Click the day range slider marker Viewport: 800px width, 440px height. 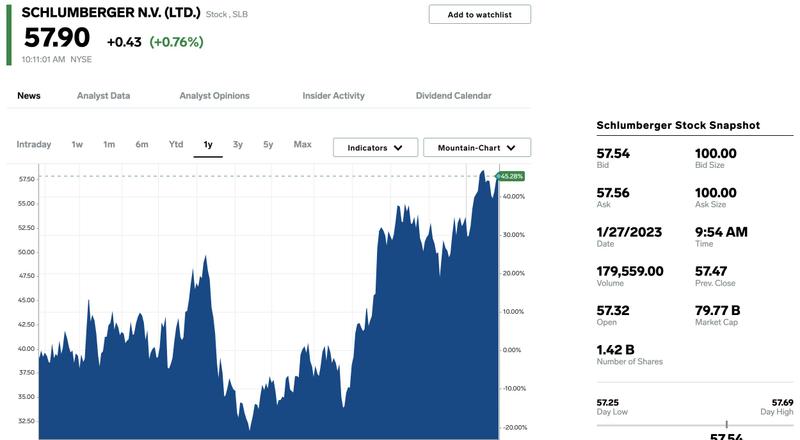click(x=727, y=424)
